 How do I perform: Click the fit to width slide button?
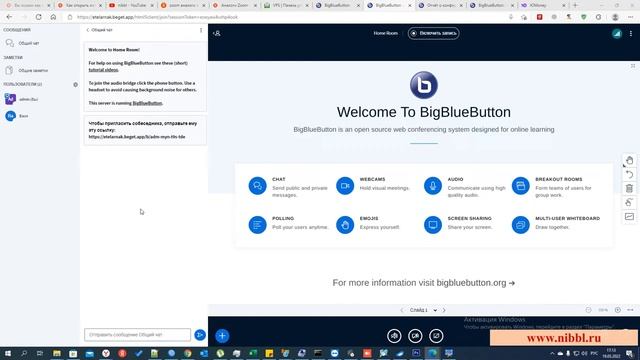point(630,310)
